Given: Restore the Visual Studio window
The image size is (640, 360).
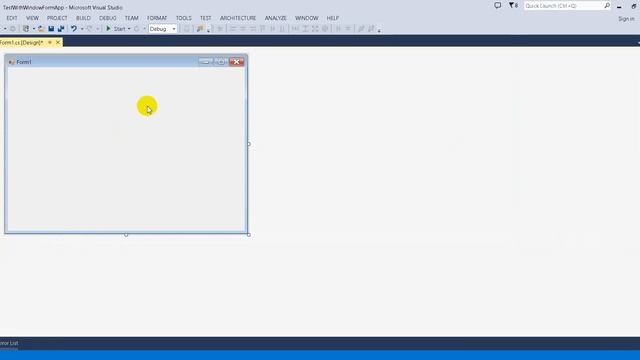Looking at the screenshot, I should [634, 6].
